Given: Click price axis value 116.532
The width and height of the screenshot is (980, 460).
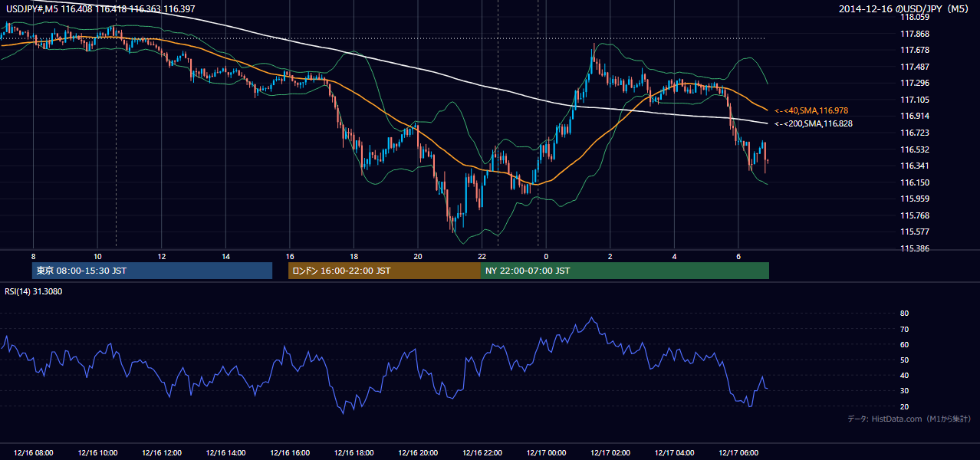Looking at the screenshot, I should tap(914, 149).
